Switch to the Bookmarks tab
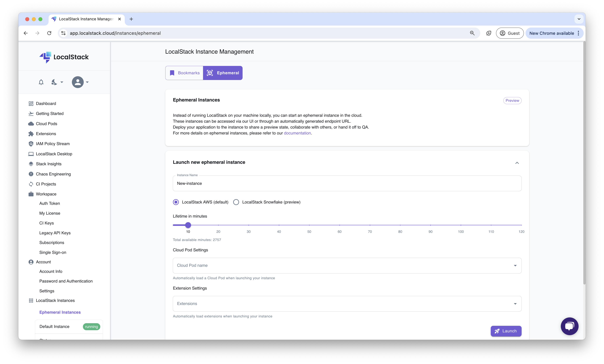The image size is (604, 364). [184, 73]
